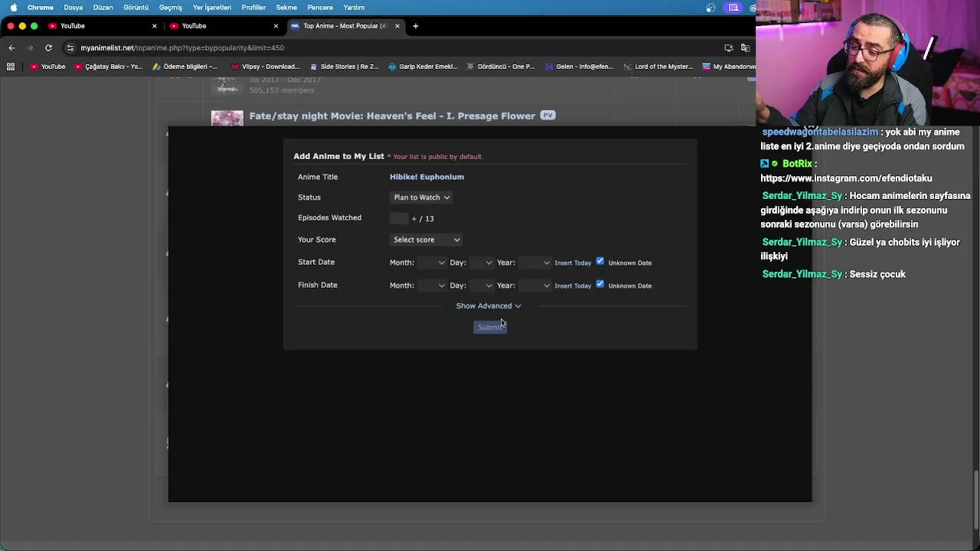Viewport: 980px width, 551px height.
Task: Open the Start Date Day dropdown
Action: tap(482, 262)
